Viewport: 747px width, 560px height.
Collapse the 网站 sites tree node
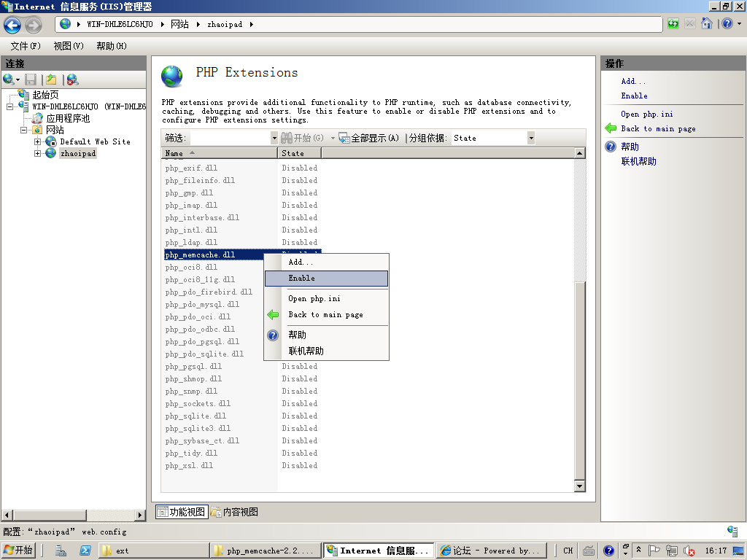pyautogui.click(x=23, y=130)
